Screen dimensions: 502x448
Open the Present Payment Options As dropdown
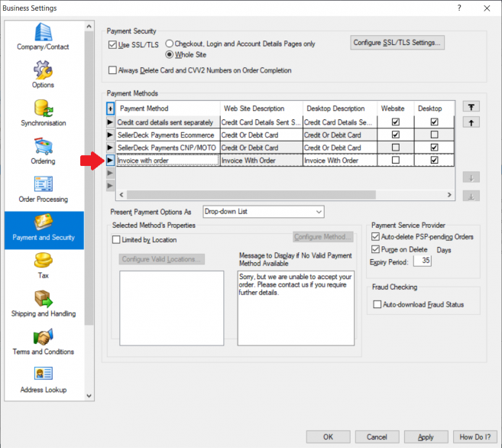coord(263,212)
